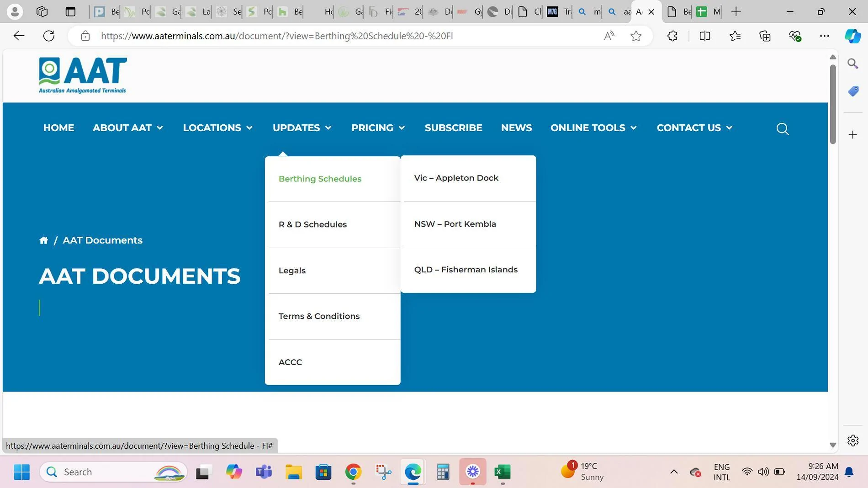Refresh the current page
Screen dimensions: 868x488
[x=49, y=36]
